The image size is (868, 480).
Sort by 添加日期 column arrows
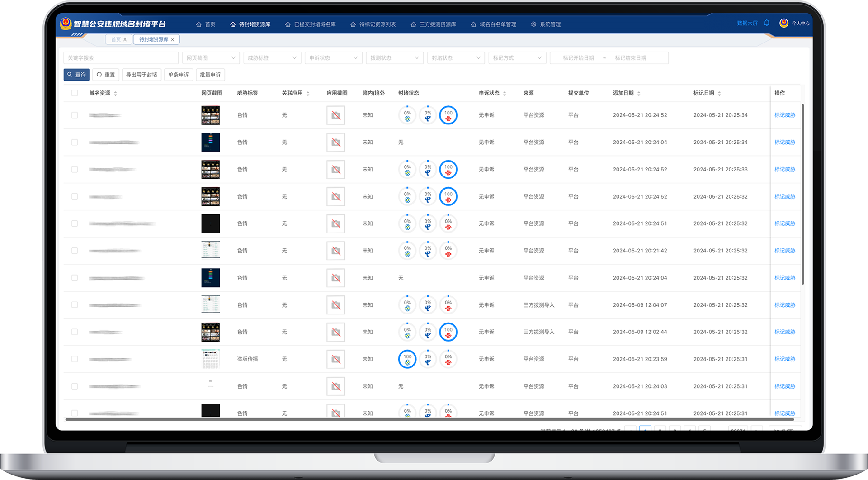639,94
